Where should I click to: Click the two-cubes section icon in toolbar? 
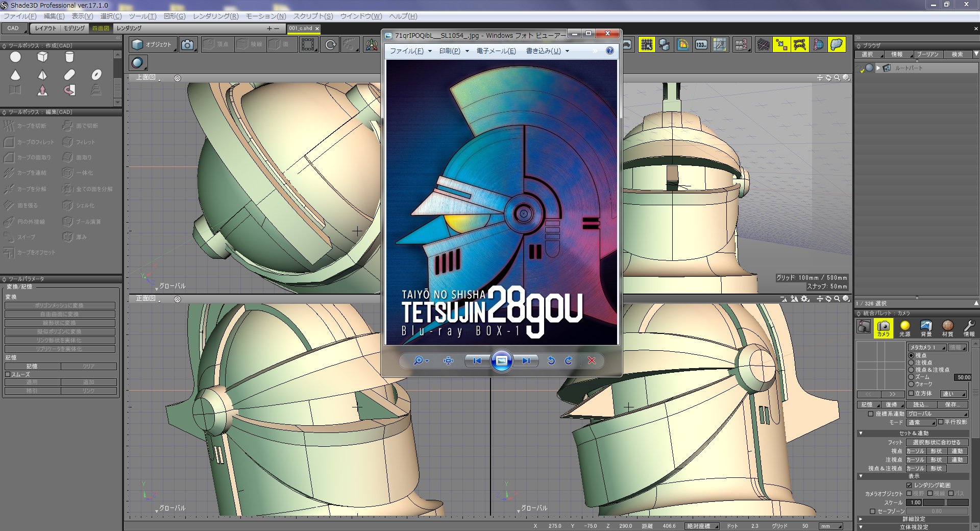(665, 45)
